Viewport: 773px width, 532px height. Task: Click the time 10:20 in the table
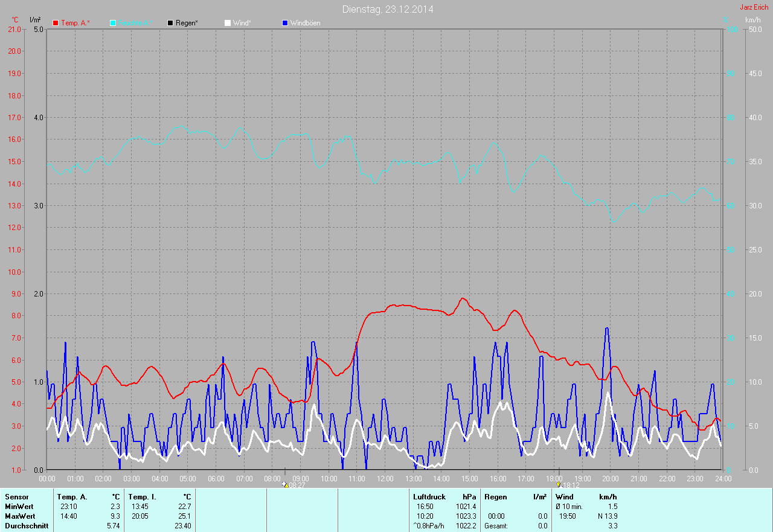coord(425,516)
